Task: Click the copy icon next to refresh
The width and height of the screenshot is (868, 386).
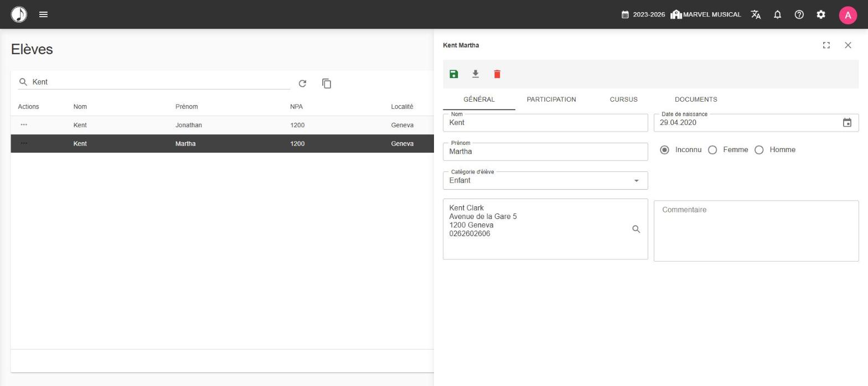Action: [327, 84]
